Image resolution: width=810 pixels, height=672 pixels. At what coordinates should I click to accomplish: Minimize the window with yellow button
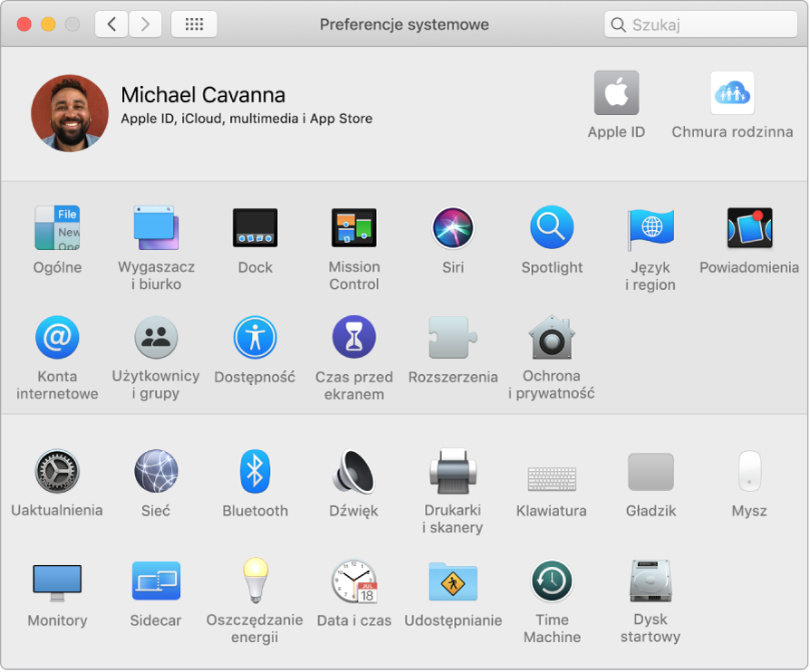point(49,24)
